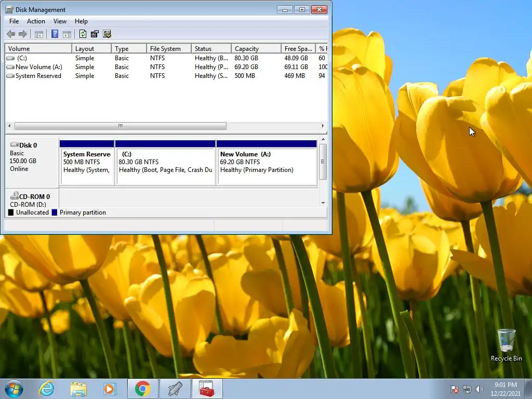Open the Action Center flag tray icon
This screenshot has height=399, width=532.
tap(455, 389)
